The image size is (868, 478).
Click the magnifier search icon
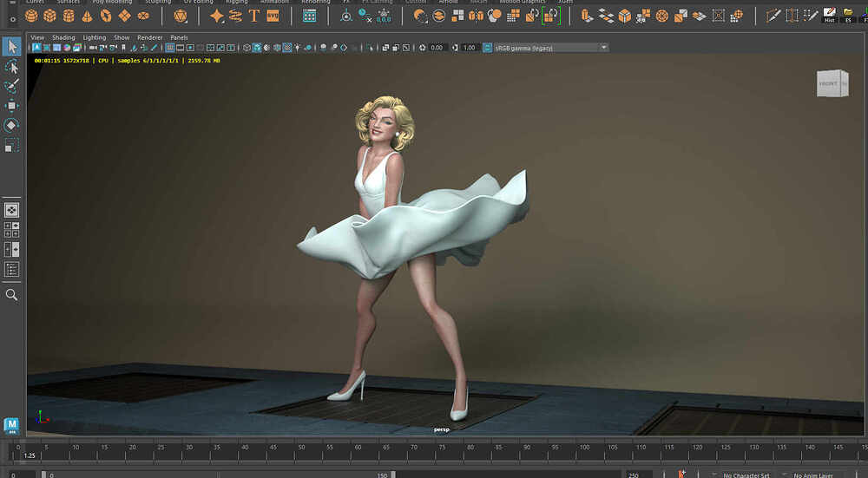click(x=11, y=295)
